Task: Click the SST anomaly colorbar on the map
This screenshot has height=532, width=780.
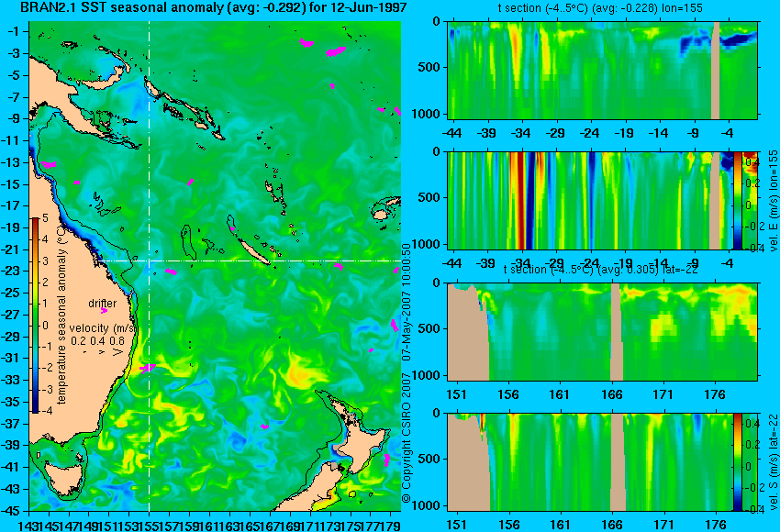Action: [36, 316]
